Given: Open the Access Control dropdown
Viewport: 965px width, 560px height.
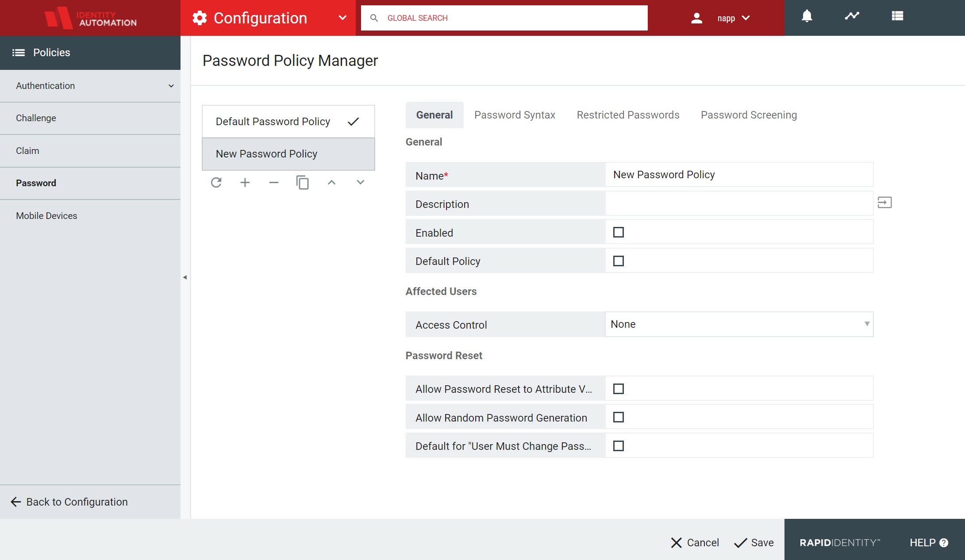Looking at the screenshot, I should (739, 324).
